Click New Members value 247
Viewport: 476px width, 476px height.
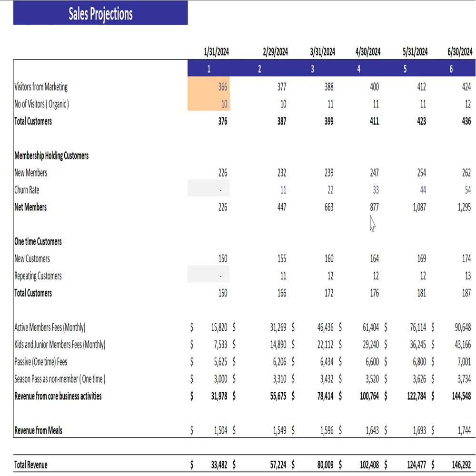click(374, 173)
